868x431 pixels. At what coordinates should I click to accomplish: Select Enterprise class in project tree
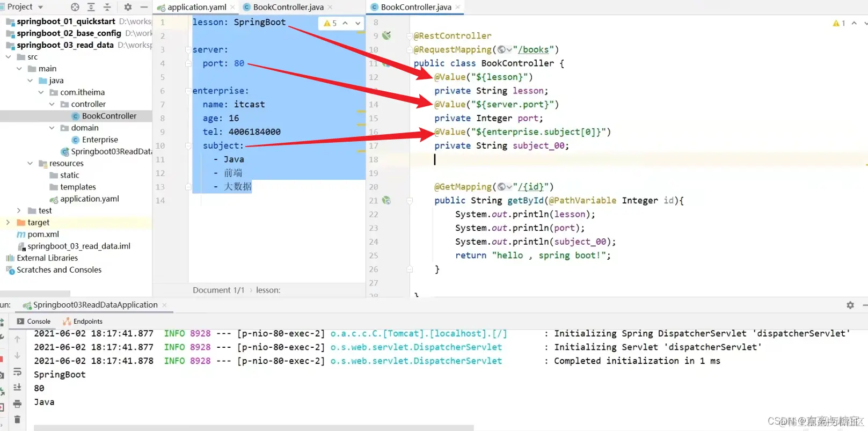pos(100,140)
